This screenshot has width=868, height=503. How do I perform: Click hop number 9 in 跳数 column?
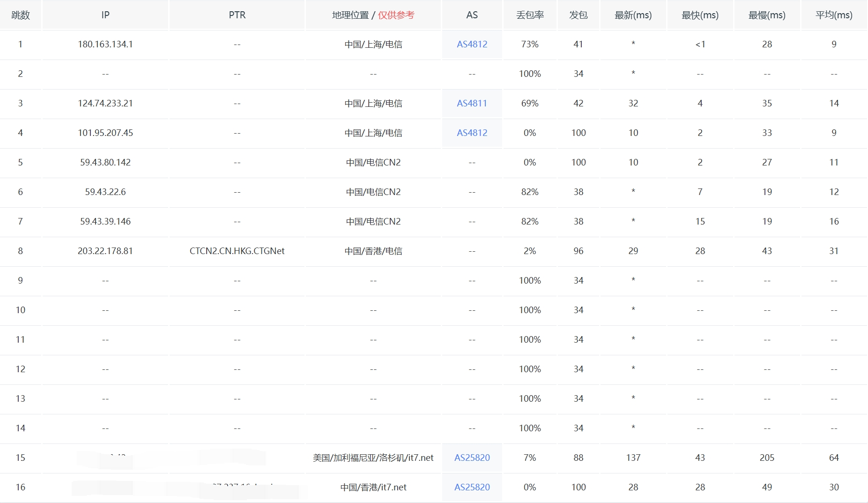(21, 280)
